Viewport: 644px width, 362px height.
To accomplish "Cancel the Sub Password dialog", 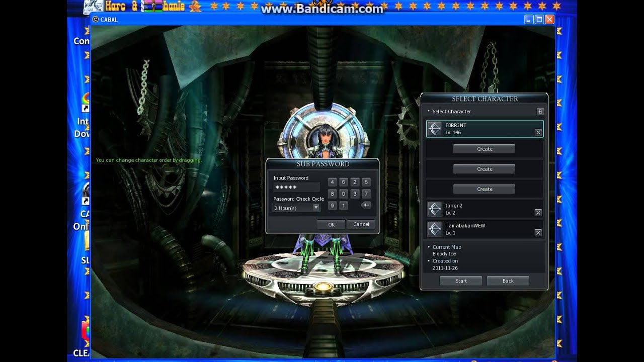I will [361, 224].
